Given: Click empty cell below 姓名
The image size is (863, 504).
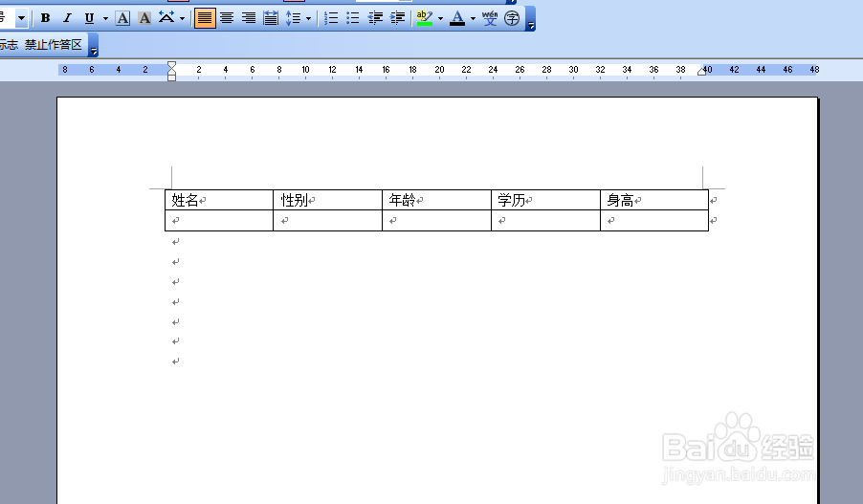Looking at the screenshot, I should click(x=219, y=220).
